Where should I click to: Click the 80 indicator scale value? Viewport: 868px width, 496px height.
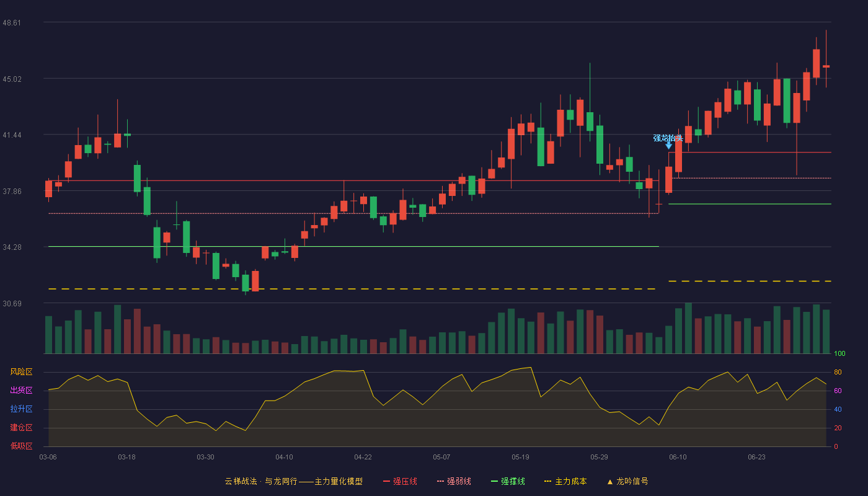pyautogui.click(x=838, y=372)
